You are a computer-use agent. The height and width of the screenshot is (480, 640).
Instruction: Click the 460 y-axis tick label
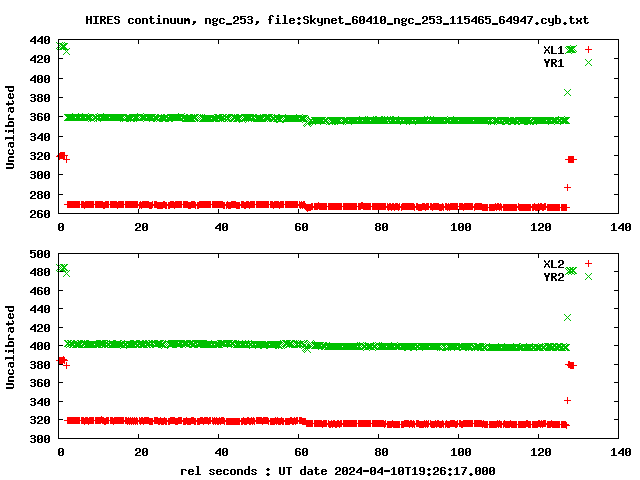point(40,291)
